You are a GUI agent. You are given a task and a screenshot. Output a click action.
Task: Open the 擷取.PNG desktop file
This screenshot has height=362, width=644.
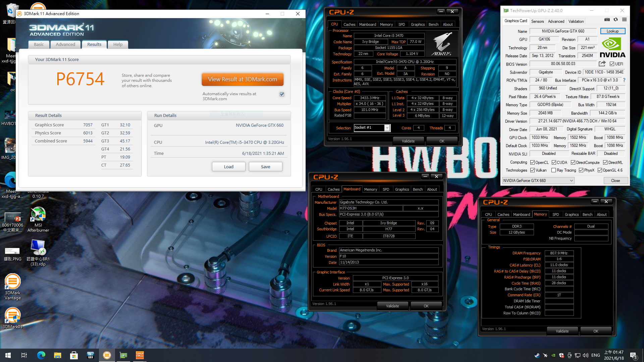pyautogui.click(x=12, y=254)
